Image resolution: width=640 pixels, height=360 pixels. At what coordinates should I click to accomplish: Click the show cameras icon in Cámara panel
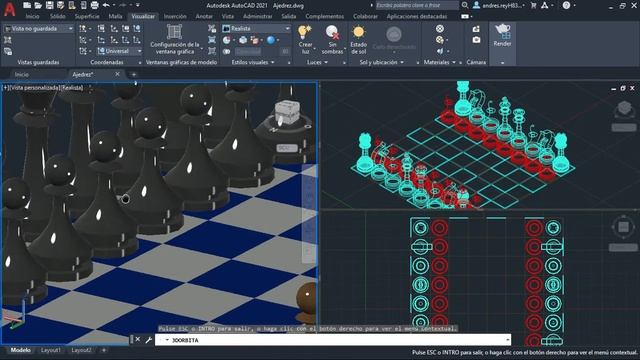click(476, 40)
